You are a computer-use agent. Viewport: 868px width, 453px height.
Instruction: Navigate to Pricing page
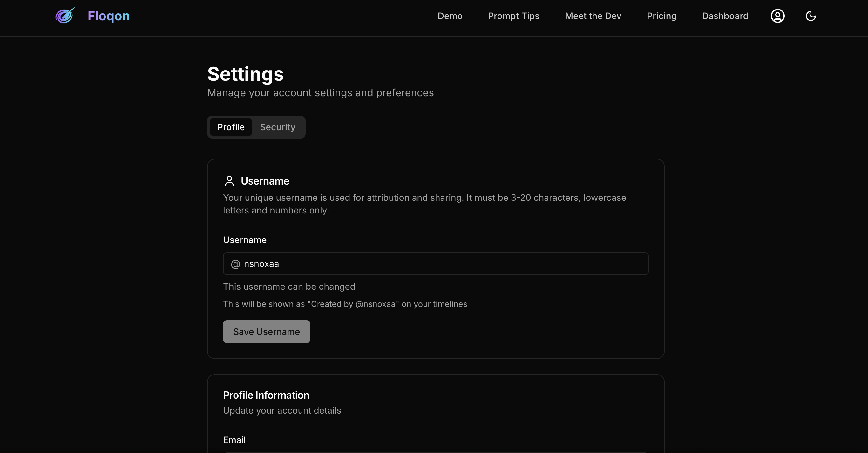[661, 16]
